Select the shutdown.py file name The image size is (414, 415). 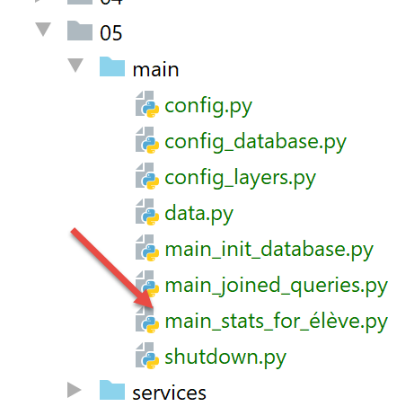click(226, 357)
